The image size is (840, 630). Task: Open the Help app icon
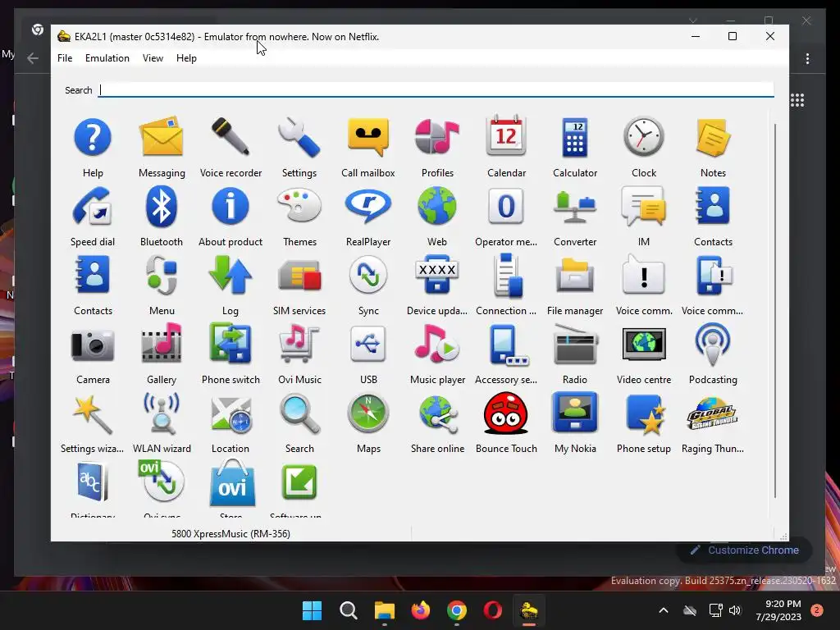93,138
